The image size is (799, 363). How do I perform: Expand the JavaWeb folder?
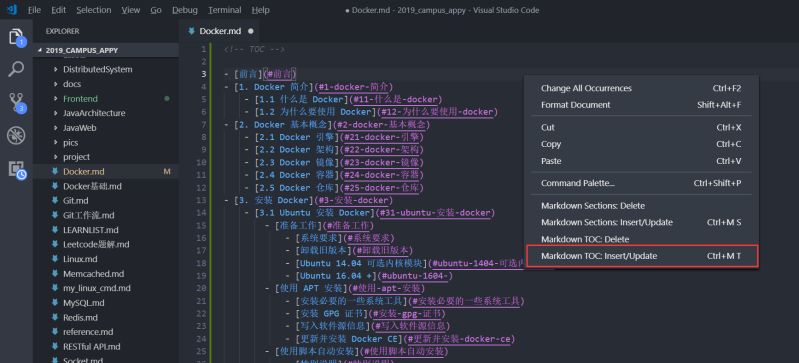pos(106,128)
